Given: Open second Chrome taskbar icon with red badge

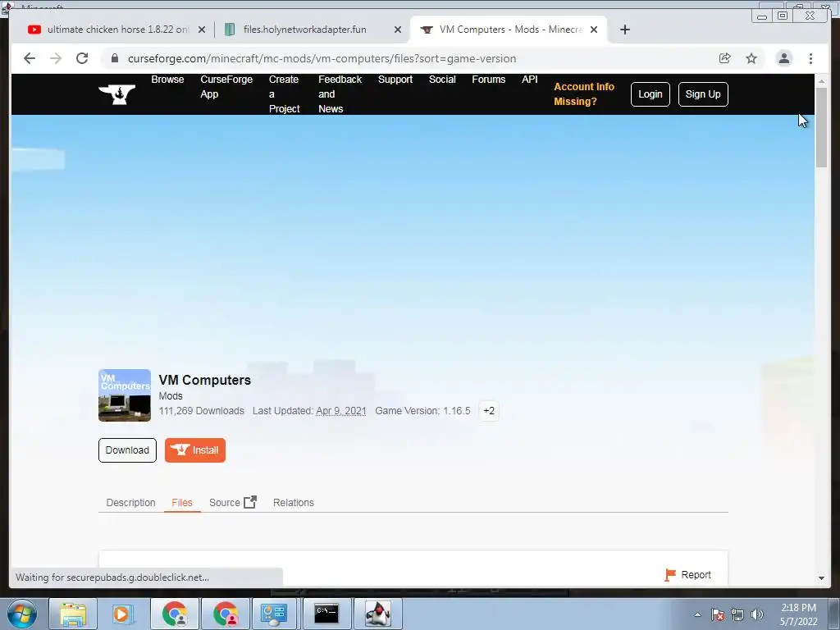Looking at the screenshot, I should (226, 614).
